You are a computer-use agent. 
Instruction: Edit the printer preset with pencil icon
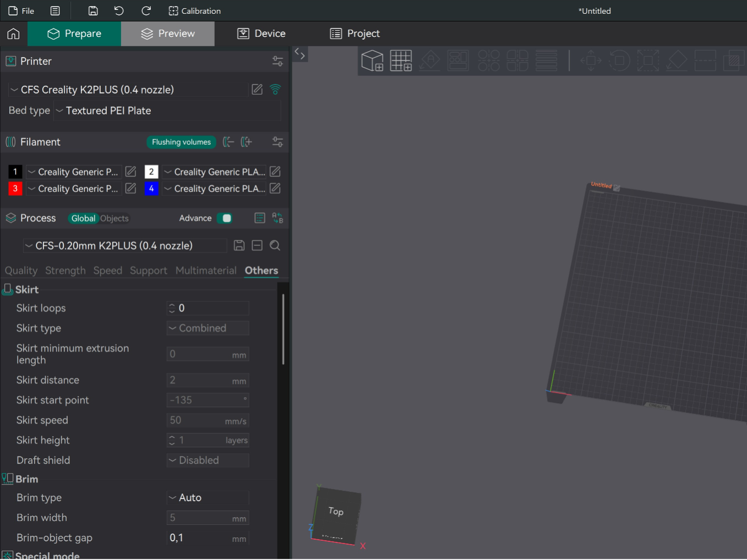257,90
